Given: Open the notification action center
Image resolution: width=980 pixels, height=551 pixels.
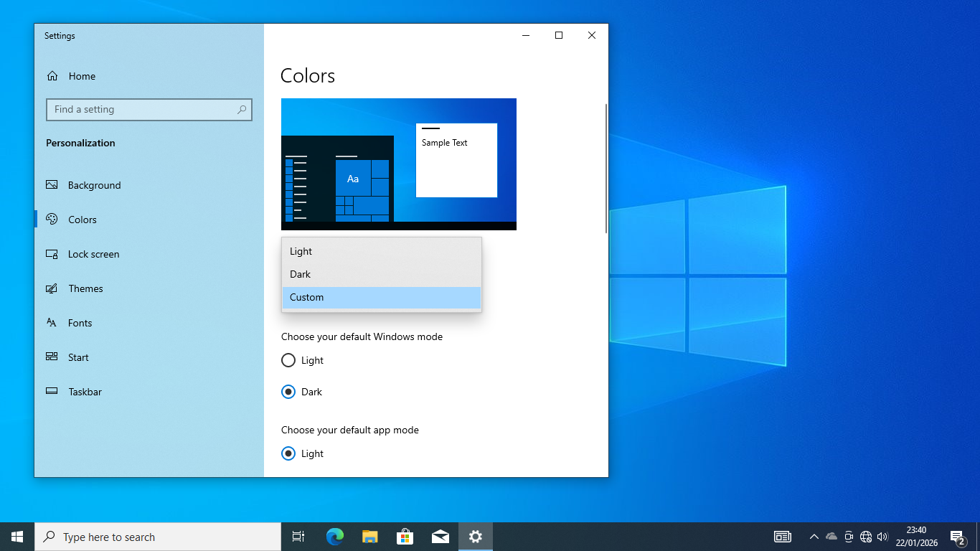Looking at the screenshot, I should (957, 537).
